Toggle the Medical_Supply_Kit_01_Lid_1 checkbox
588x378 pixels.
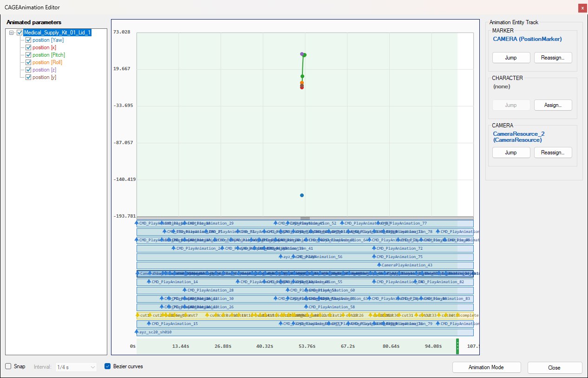(x=20, y=33)
